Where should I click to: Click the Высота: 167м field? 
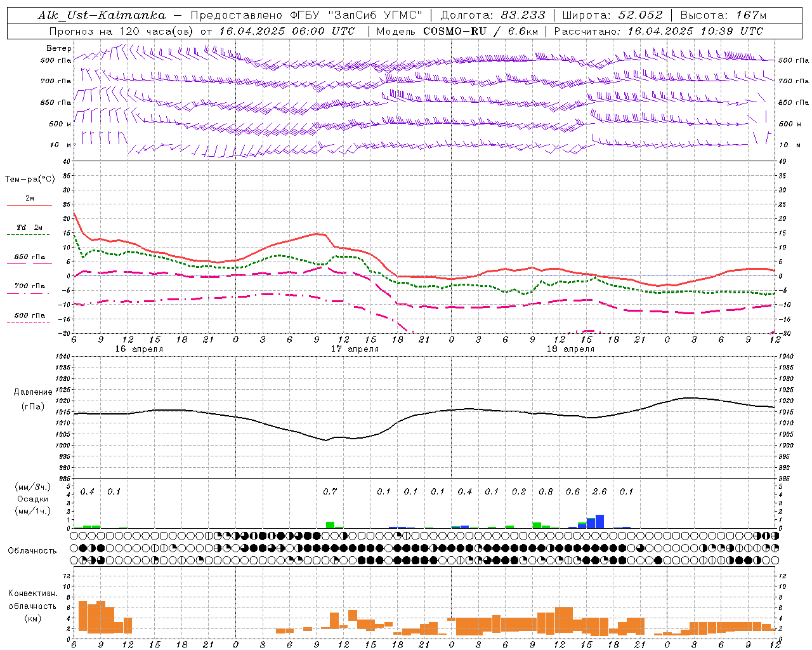pos(723,15)
